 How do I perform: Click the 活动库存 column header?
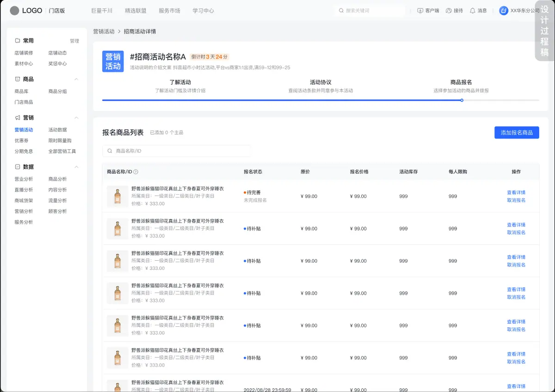click(x=408, y=171)
